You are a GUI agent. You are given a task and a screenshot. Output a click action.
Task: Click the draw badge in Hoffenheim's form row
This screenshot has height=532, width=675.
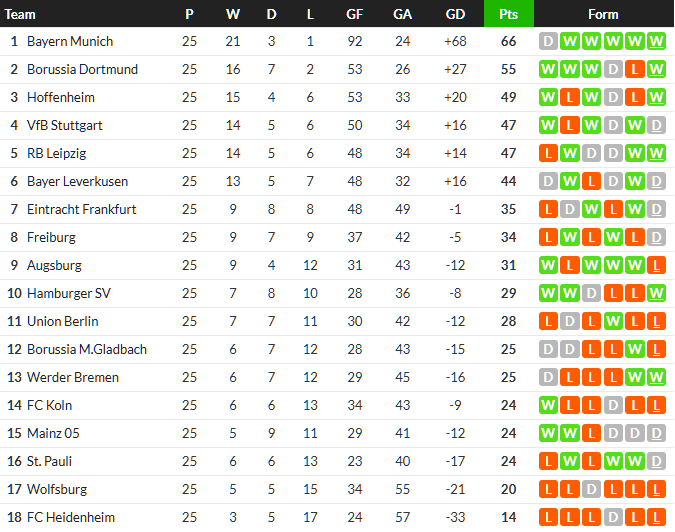pyautogui.click(x=613, y=98)
